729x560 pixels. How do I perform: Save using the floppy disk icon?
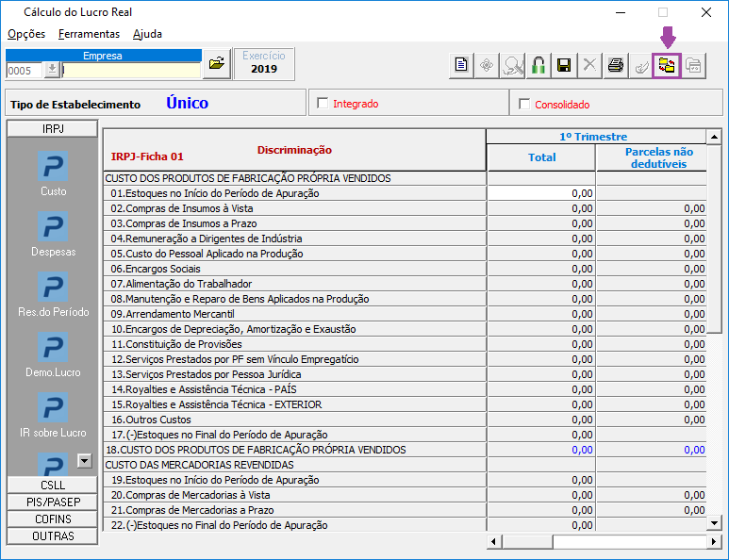pos(564,65)
